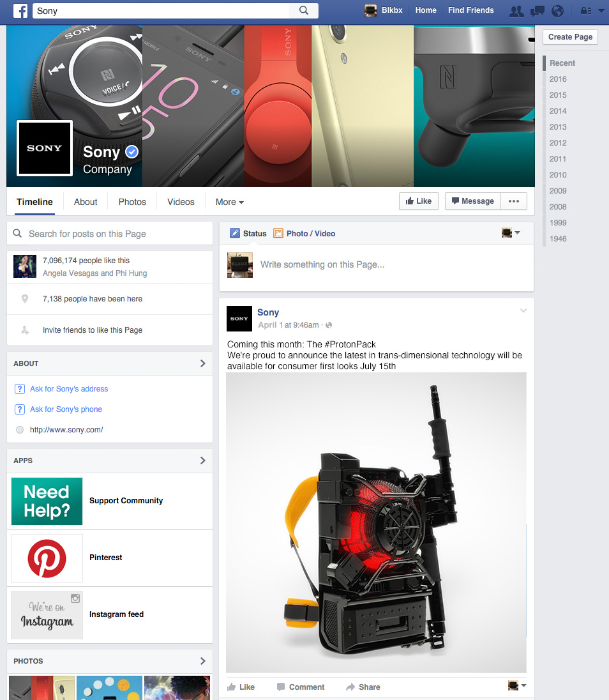Switch to the Videos tab

tap(181, 202)
